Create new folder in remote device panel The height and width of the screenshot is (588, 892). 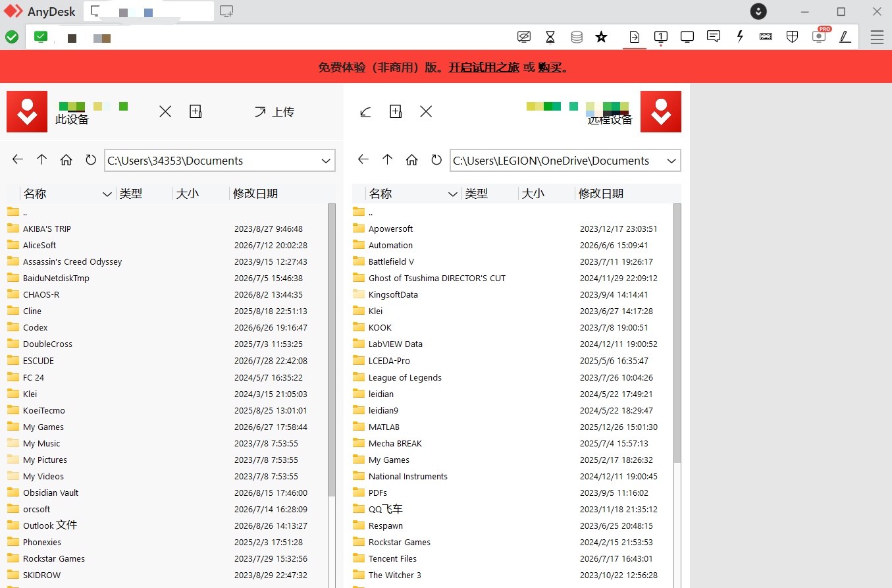click(x=396, y=112)
